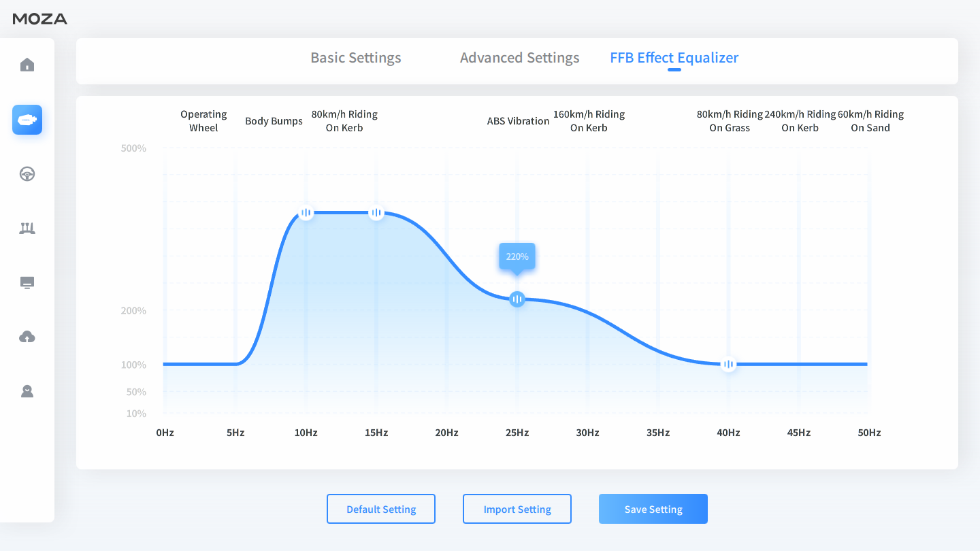Viewport: 980px width, 551px height.
Task: Click the Import Setting button
Action: [517, 509]
